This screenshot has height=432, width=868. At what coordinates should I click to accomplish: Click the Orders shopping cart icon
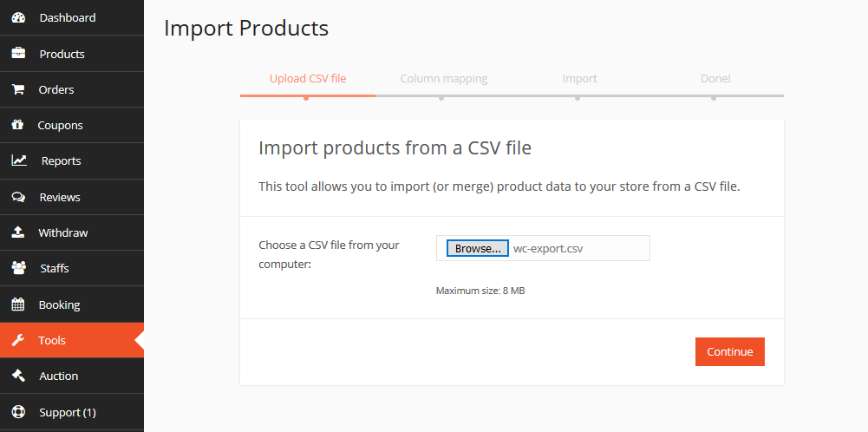[18, 89]
